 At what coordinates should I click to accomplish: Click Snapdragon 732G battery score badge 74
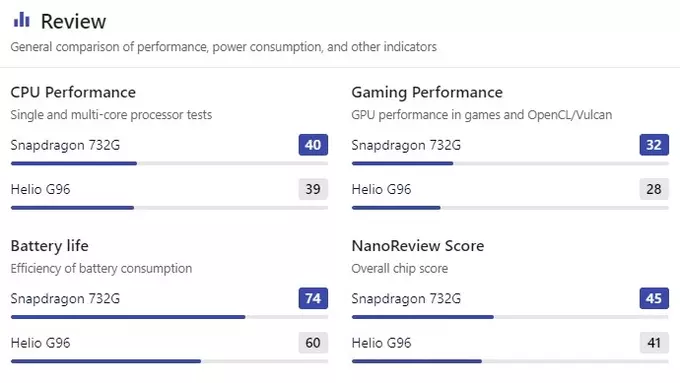click(x=313, y=298)
